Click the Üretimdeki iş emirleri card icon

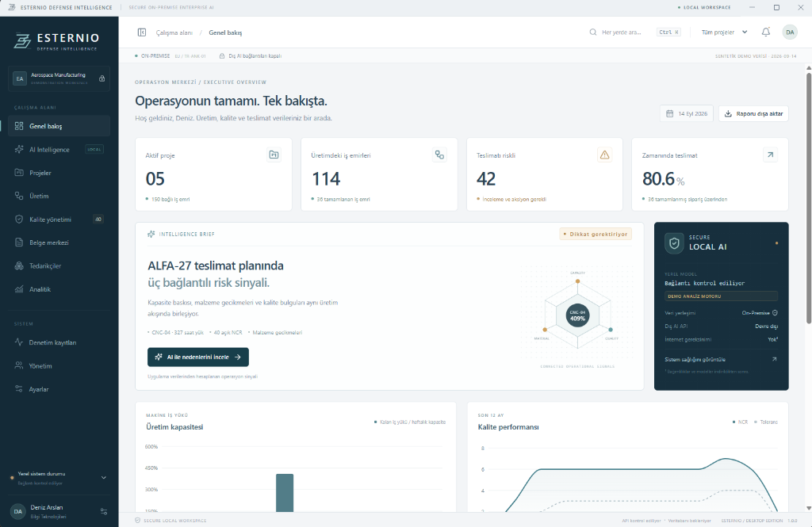[x=439, y=155]
